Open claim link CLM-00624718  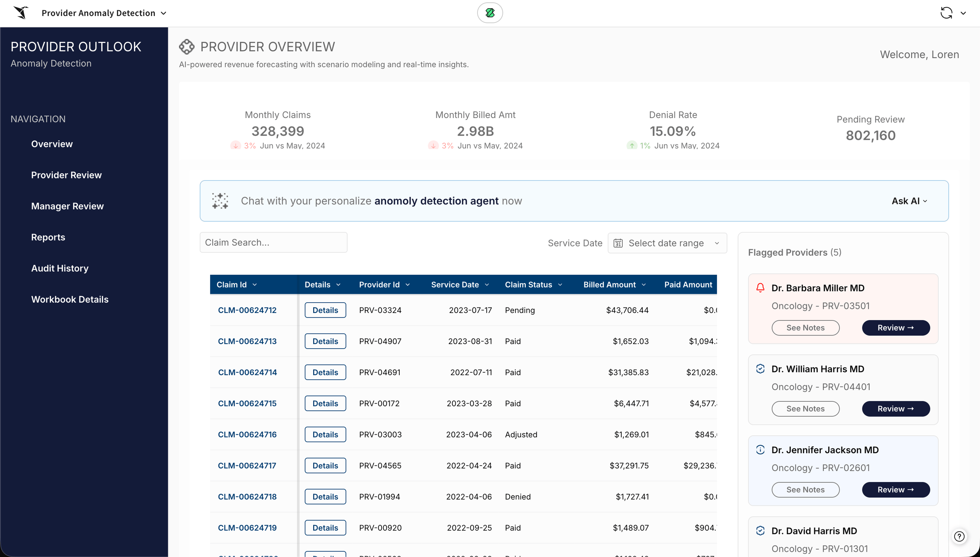click(247, 497)
